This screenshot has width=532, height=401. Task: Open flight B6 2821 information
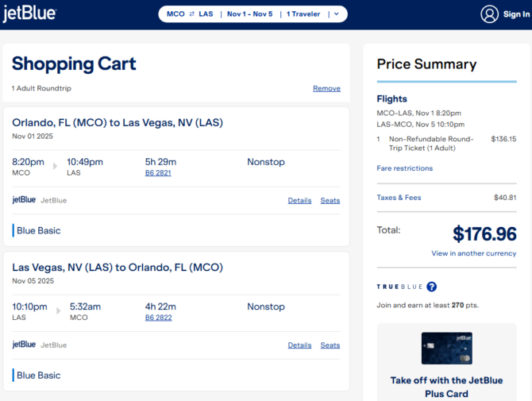[x=158, y=173]
